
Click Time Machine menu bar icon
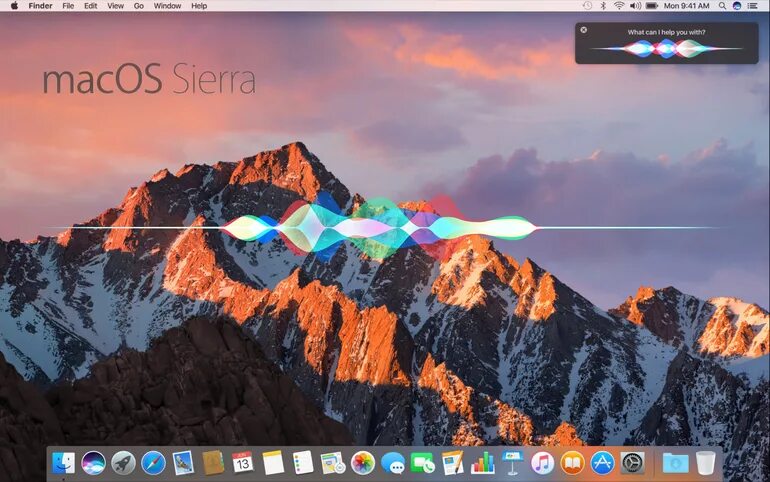click(587, 6)
